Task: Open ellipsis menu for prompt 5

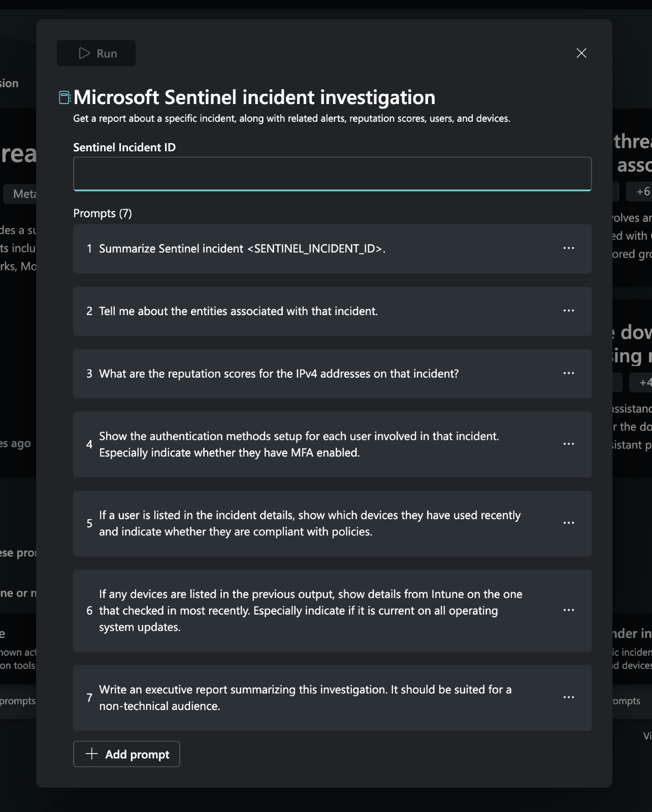Action: tap(569, 523)
